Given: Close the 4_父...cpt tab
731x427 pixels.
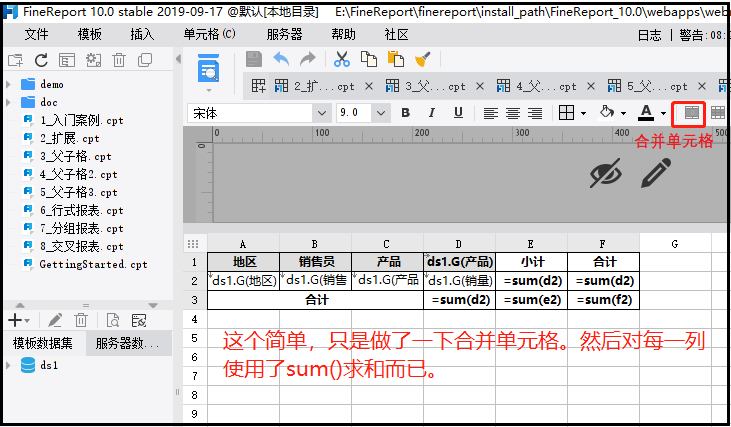Looking at the screenshot, I should (x=591, y=86).
